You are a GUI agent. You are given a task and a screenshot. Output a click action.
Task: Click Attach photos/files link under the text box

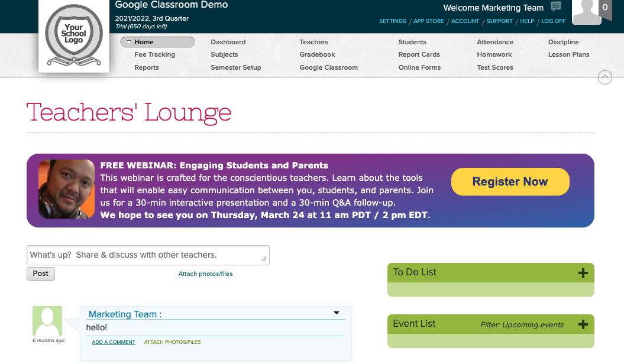tap(205, 274)
